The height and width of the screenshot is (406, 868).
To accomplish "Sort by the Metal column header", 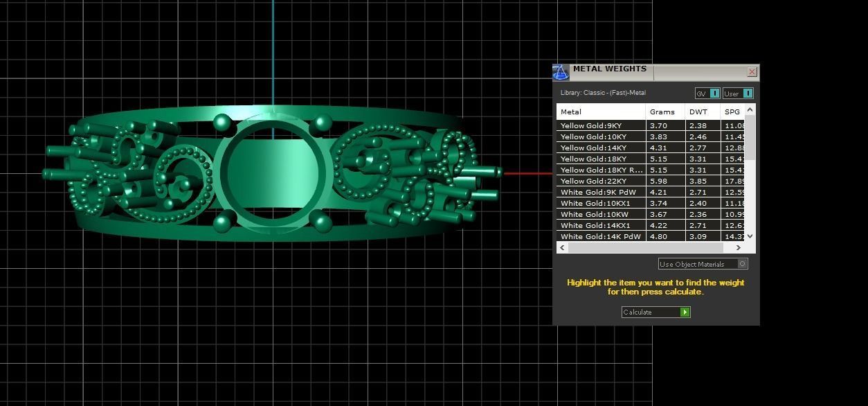I will [x=601, y=112].
